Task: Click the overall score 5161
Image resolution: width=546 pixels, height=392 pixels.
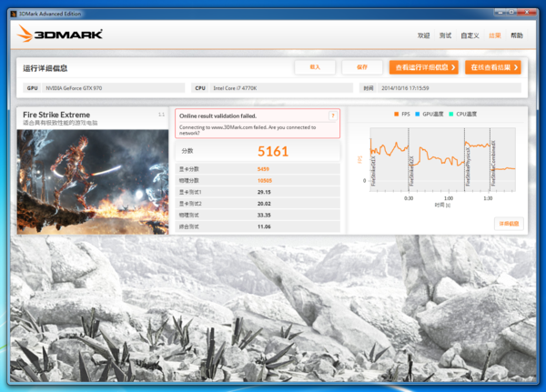Action: (273, 151)
